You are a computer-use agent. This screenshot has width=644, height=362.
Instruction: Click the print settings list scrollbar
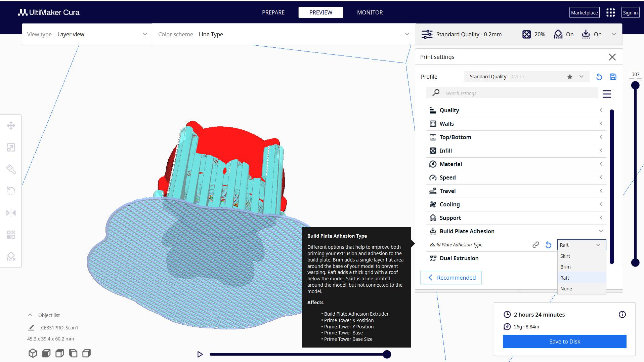(612, 187)
